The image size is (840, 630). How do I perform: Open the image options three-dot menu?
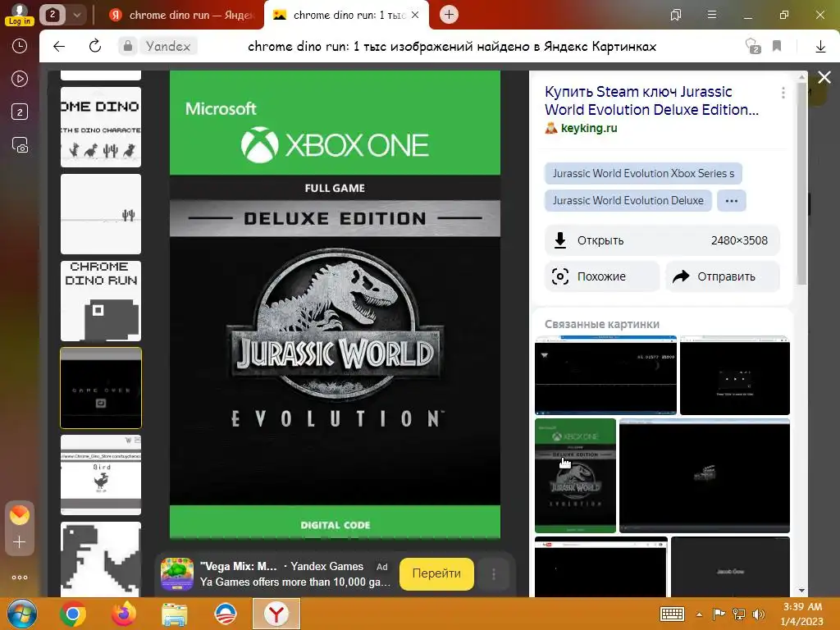coord(783,93)
